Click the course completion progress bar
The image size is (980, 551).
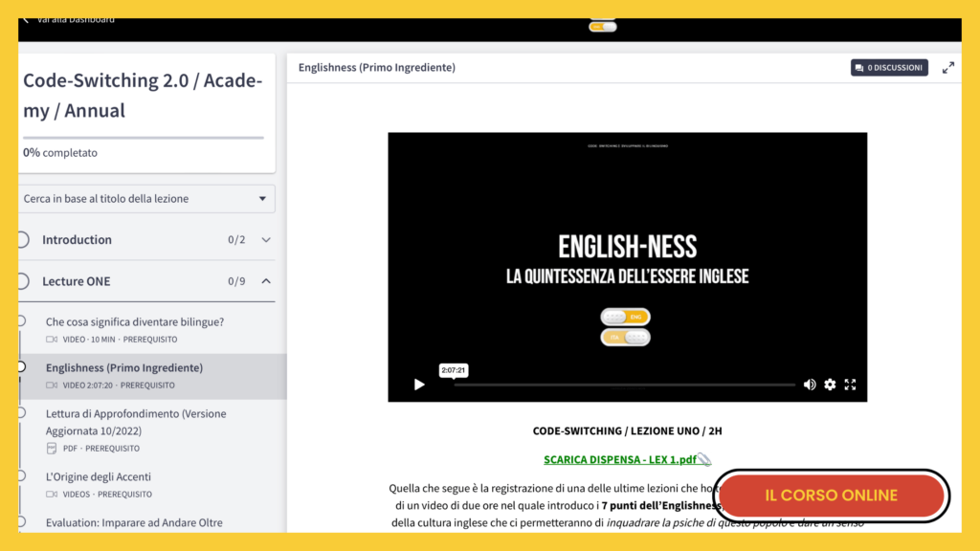[144, 138]
